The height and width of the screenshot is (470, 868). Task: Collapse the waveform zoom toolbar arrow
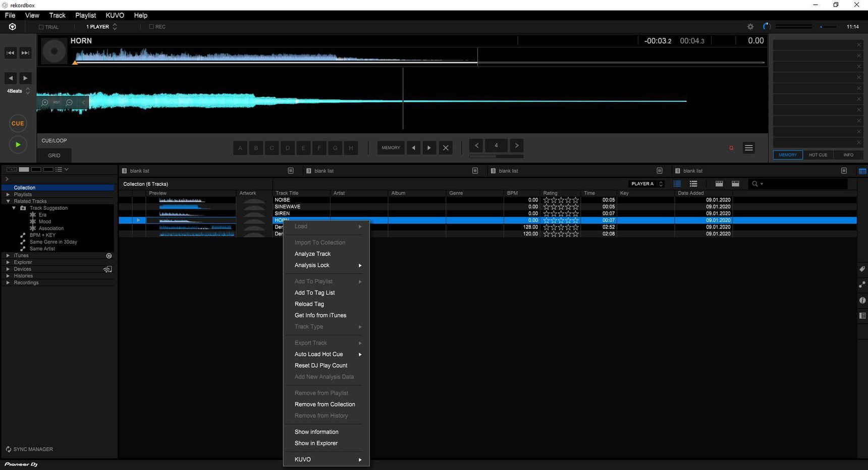coord(83,102)
